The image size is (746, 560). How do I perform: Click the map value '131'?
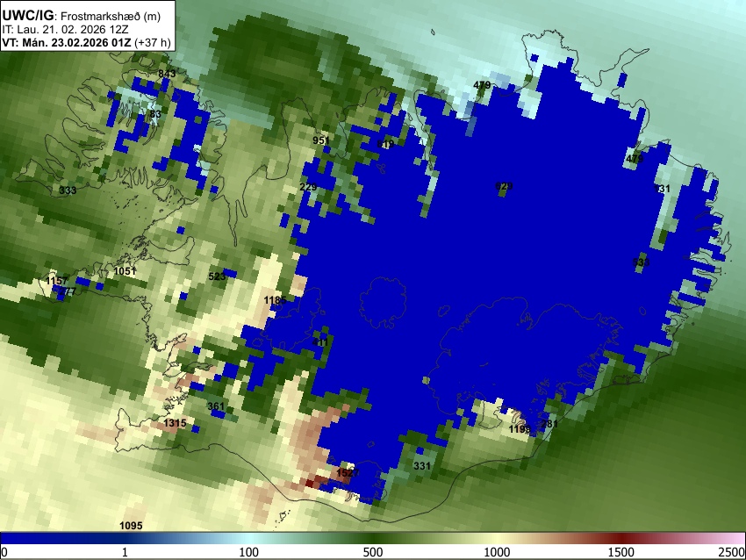662,189
